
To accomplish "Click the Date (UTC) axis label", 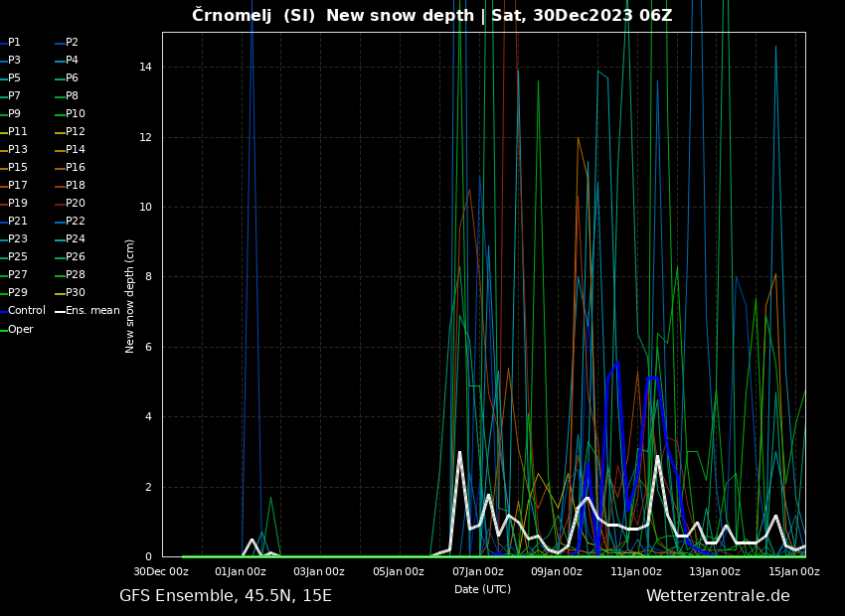I will tap(483, 589).
